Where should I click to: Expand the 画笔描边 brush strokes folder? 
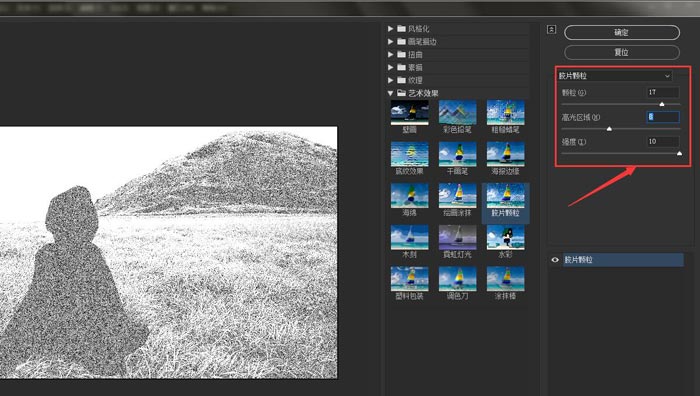pos(391,42)
